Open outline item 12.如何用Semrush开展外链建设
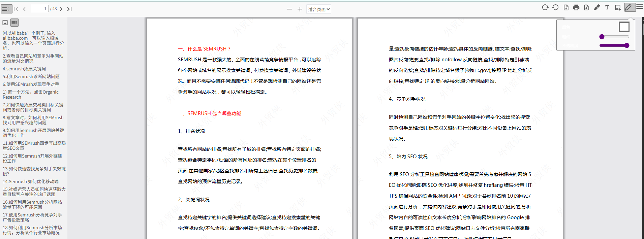This screenshot has height=239, width=644. pyautogui.click(x=32, y=159)
